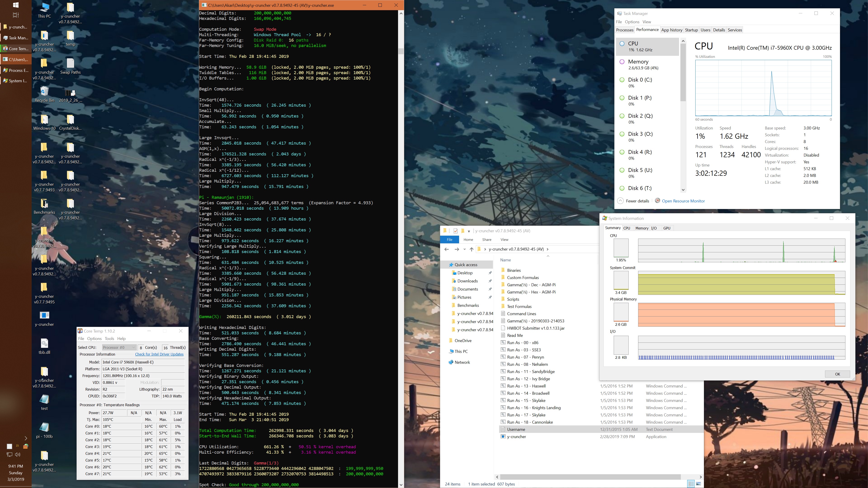This screenshot has width=868, height=488.
Task: Switch to the App history tab
Action: click(672, 30)
